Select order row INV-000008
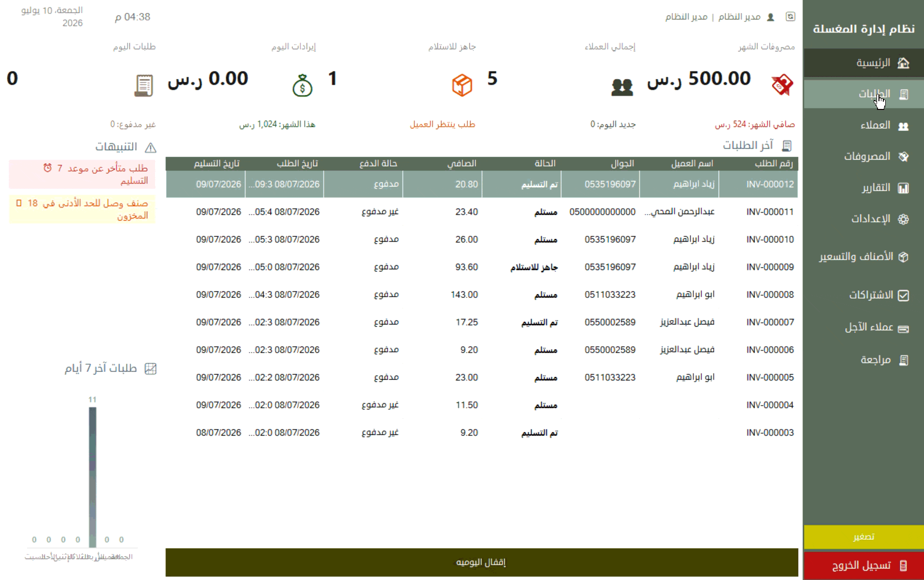Screen dimensions: 924x580 coord(482,295)
